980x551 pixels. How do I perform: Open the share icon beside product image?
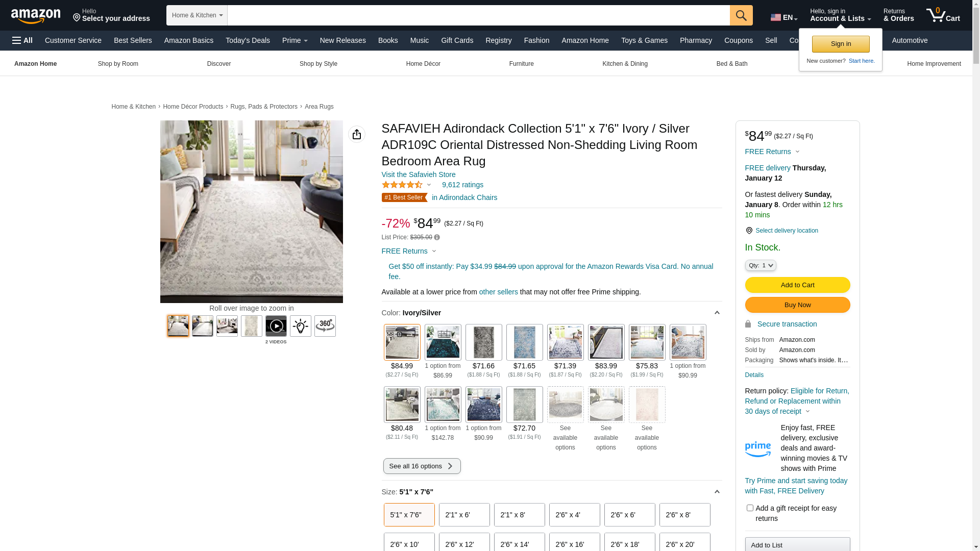[357, 134]
